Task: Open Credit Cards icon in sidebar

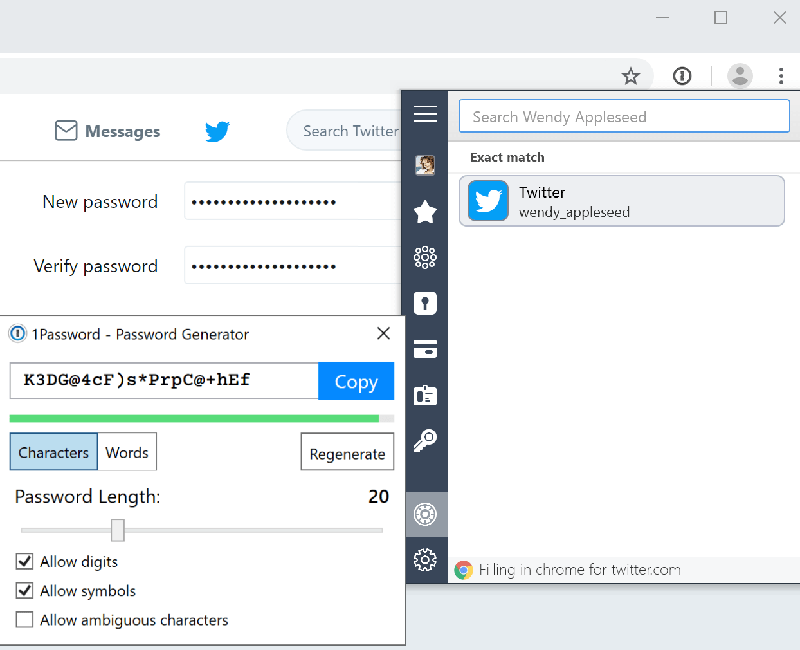Action: tap(425, 349)
